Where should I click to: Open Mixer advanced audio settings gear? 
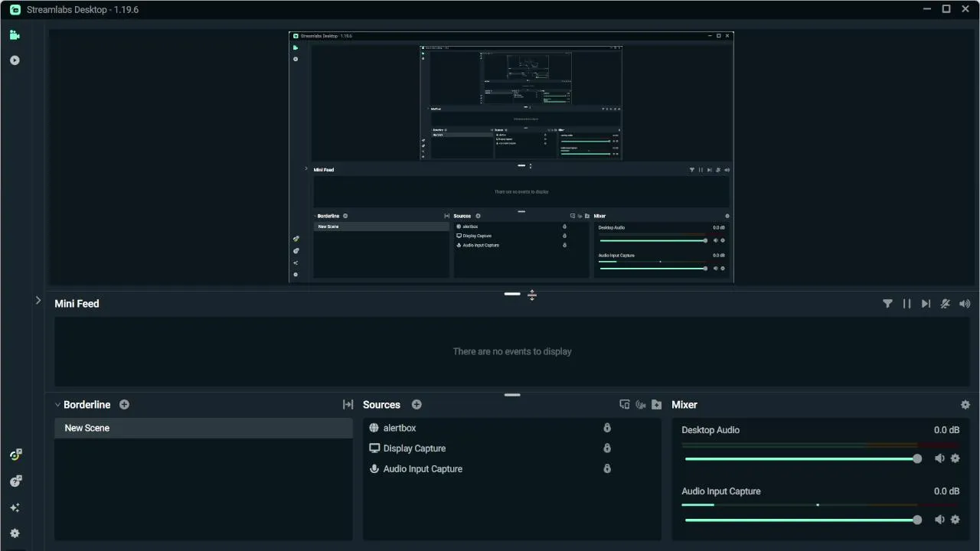pyautogui.click(x=965, y=405)
